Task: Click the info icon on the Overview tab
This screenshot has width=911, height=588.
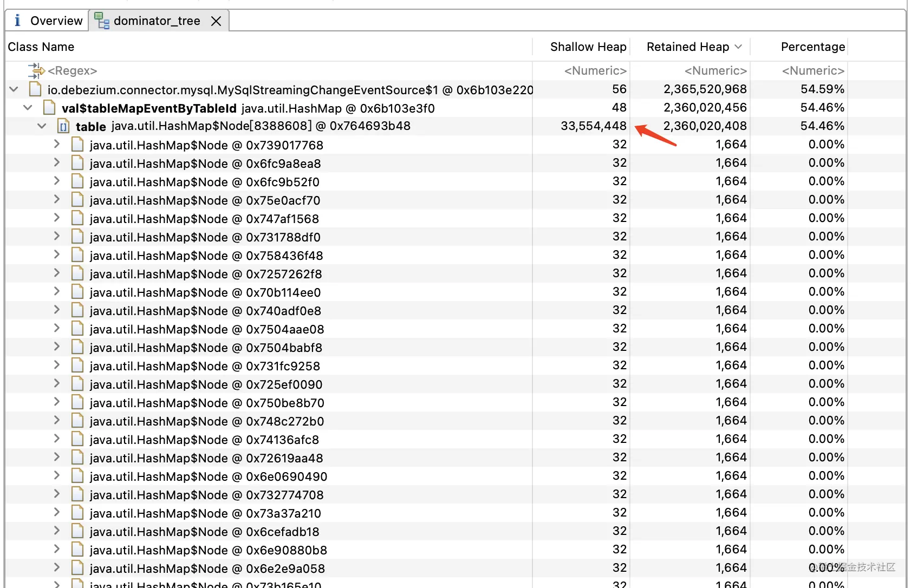Action: tap(17, 20)
